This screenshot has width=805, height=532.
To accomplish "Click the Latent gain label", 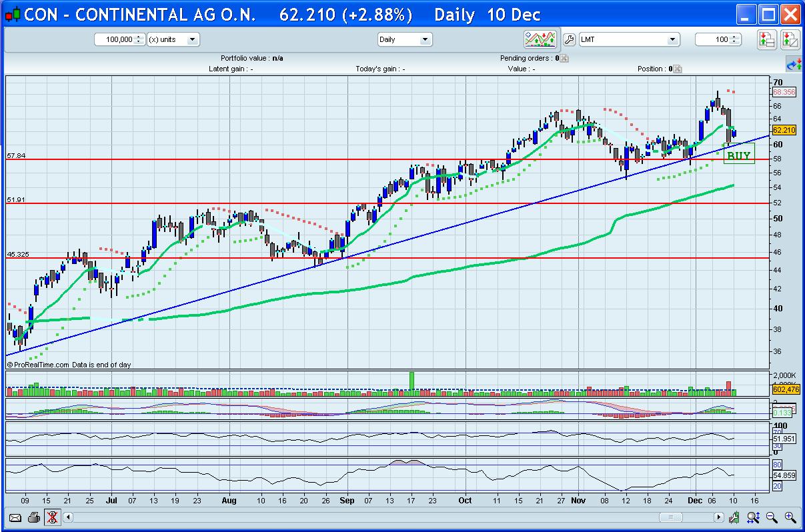I will [231, 69].
